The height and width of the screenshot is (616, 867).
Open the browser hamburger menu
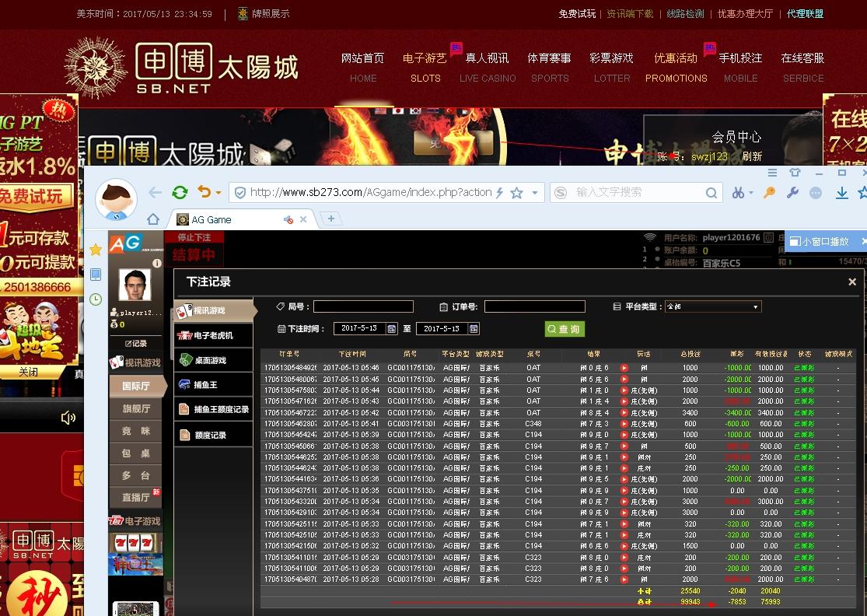(772, 173)
